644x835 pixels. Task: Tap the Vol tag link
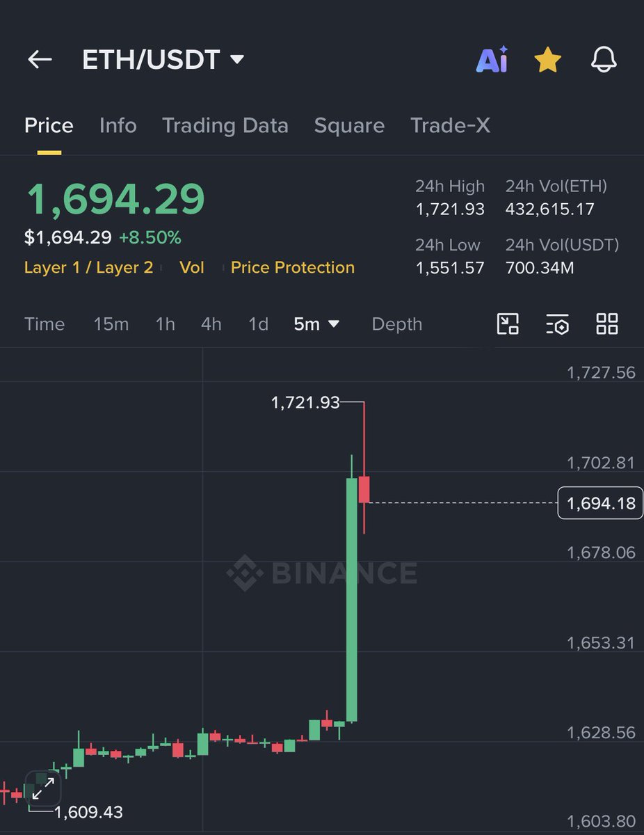click(192, 268)
